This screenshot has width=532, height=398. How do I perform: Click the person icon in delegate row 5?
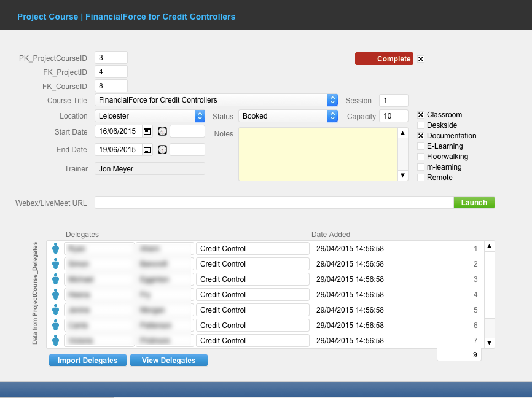56,310
